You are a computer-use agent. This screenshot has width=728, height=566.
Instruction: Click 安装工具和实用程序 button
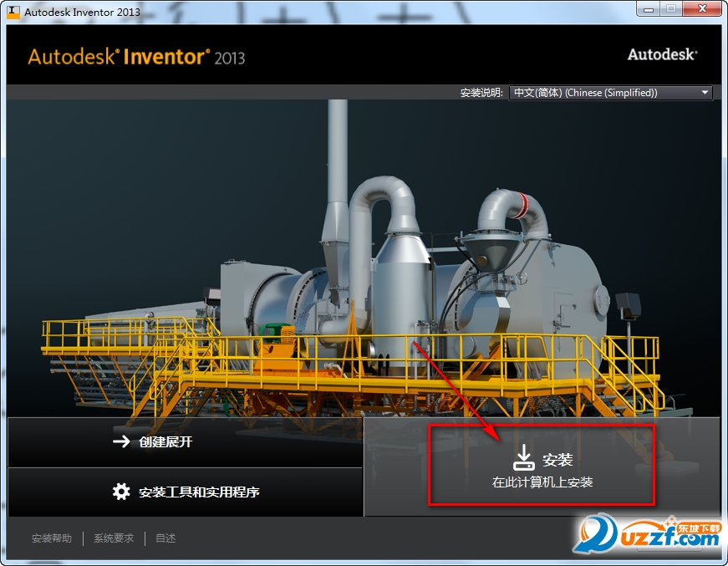(185, 492)
